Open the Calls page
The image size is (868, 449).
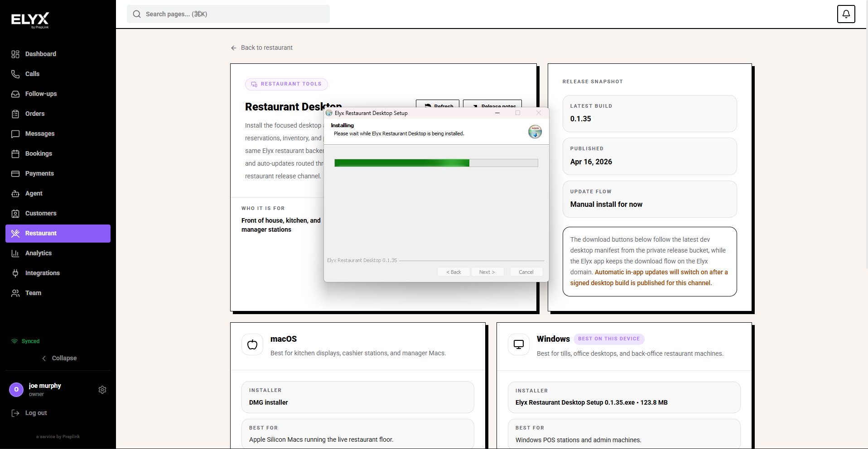[x=58, y=74]
